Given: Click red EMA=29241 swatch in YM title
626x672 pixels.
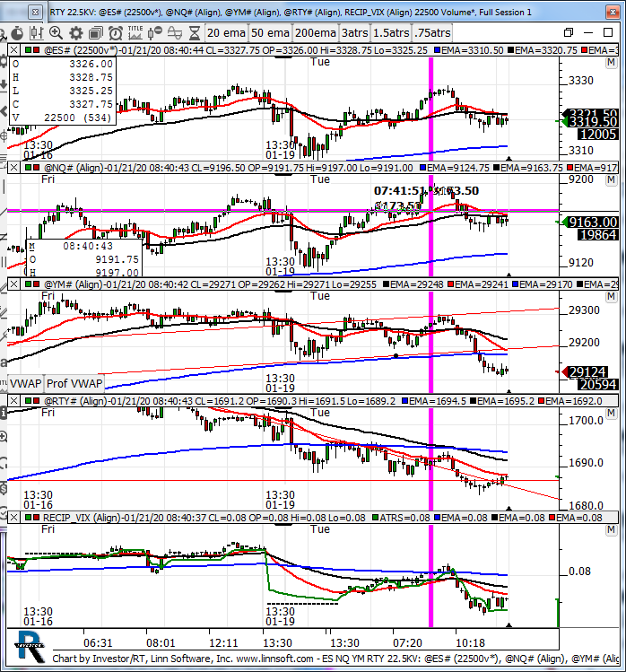Looking at the screenshot, I should click(451, 284).
